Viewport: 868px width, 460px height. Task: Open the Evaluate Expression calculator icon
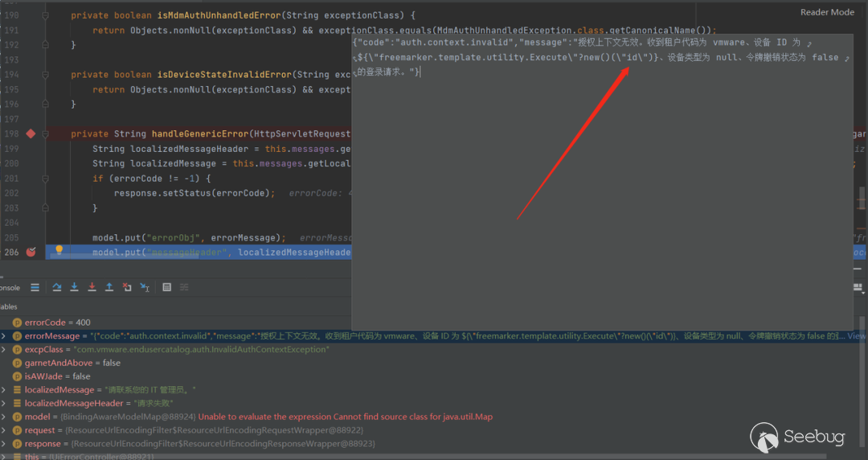pos(166,287)
